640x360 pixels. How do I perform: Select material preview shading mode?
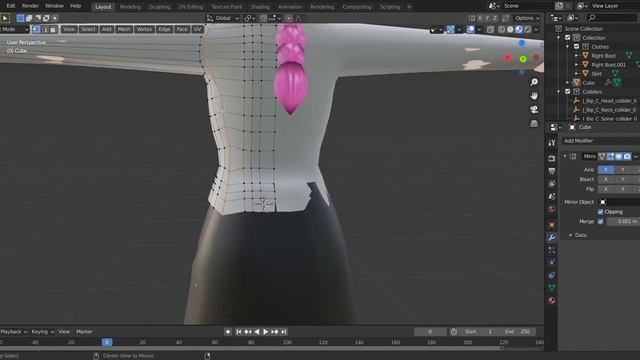pos(519,29)
